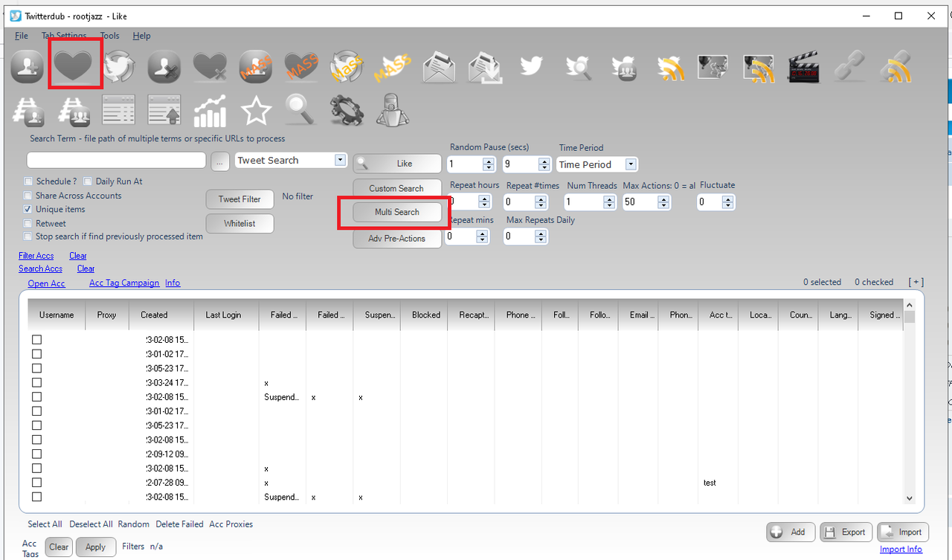
Task: Open the bird with magnifying glass icon
Action: tap(577, 68)
